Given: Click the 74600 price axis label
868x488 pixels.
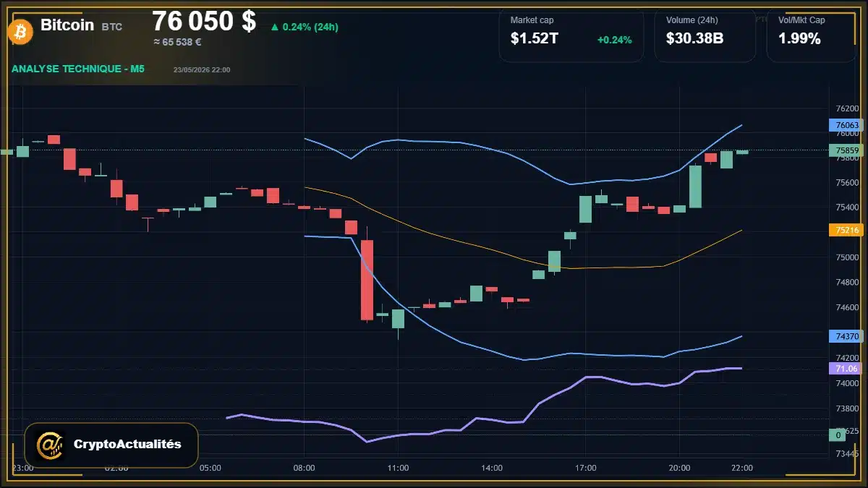Looking at the screenshot, I should tap(847, 307).
